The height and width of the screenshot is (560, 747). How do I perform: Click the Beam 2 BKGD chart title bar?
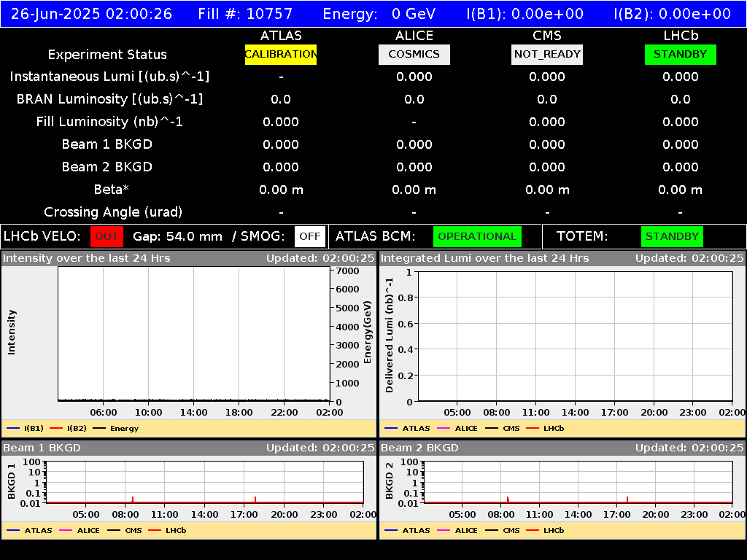(x=562, y=448)
